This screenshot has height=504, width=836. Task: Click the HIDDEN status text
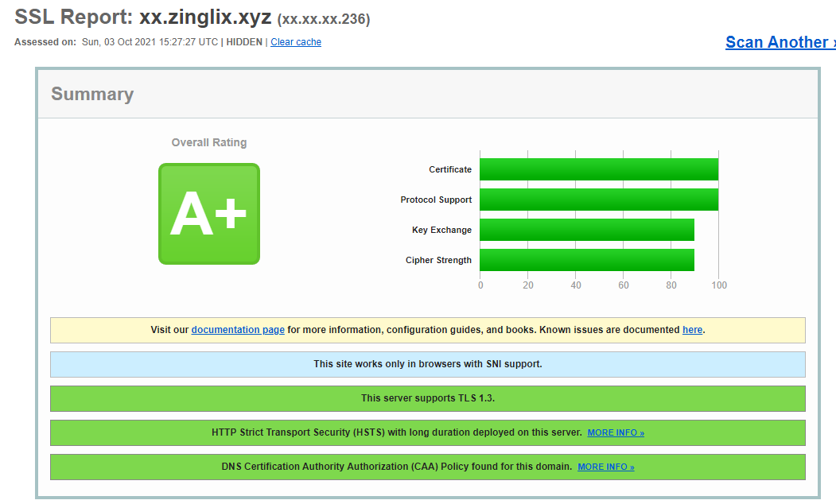coord(244,42)
